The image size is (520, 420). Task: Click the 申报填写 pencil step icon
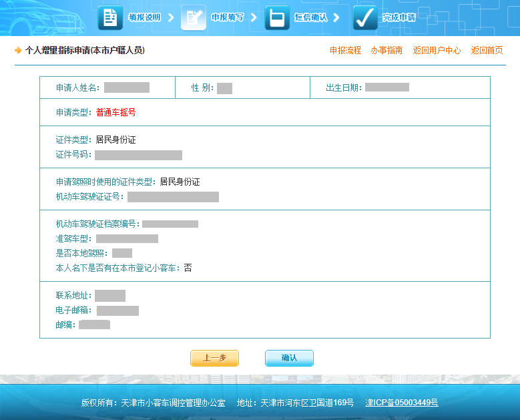pos(194,17)
